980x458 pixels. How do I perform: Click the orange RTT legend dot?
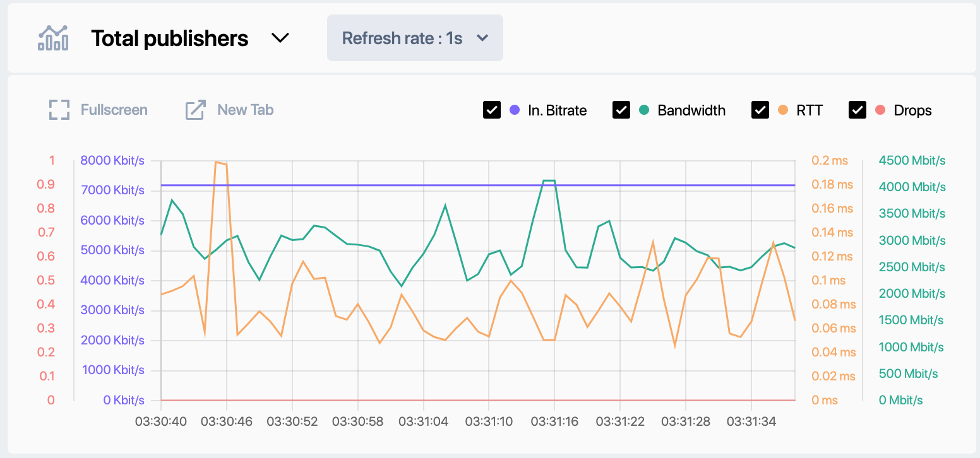tap(782, 110)
